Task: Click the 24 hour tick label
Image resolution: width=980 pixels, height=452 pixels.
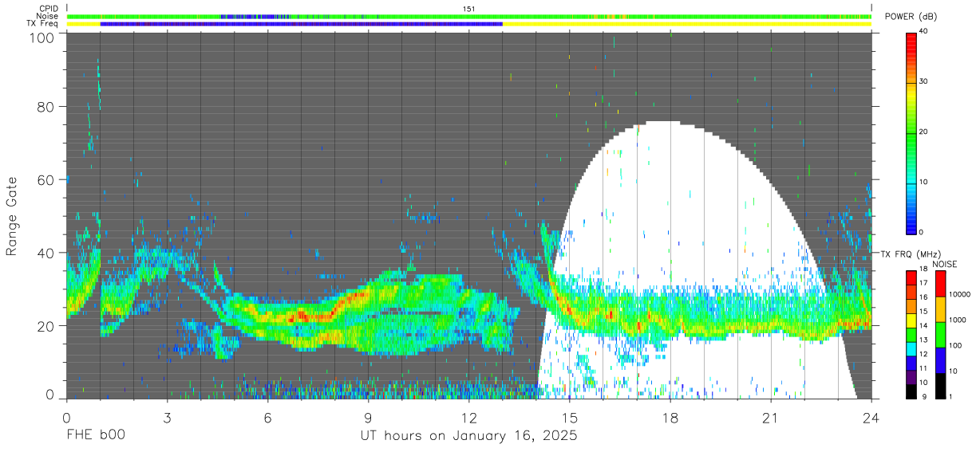Action: pos(871,418)
